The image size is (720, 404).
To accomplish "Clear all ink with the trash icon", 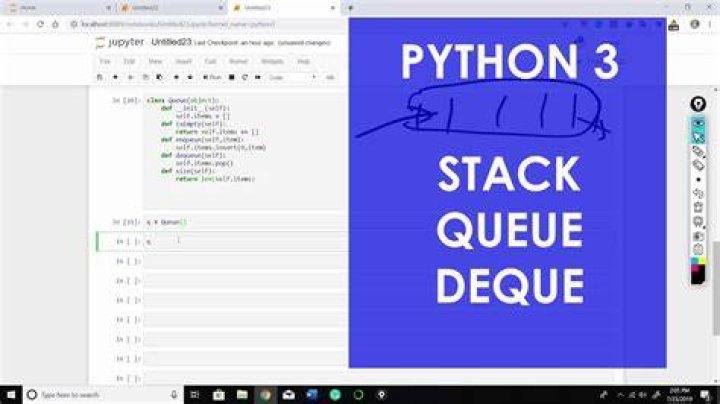I will tap(698, 208).
